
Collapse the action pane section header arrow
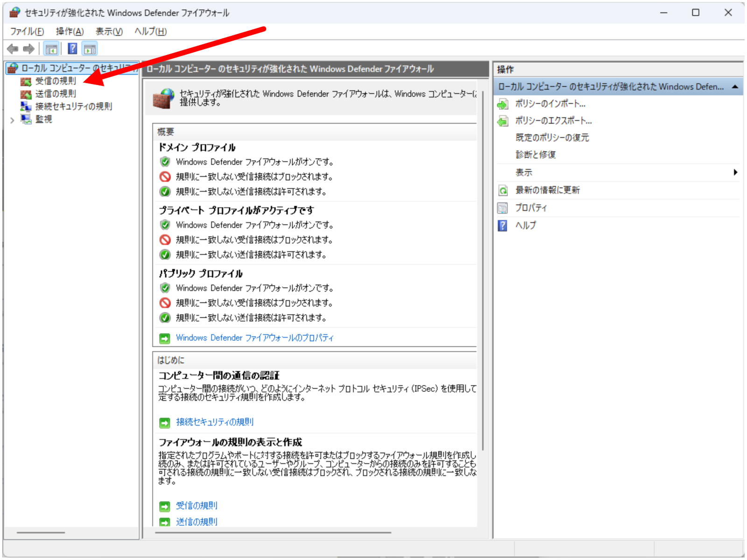(x=735, y=87)
